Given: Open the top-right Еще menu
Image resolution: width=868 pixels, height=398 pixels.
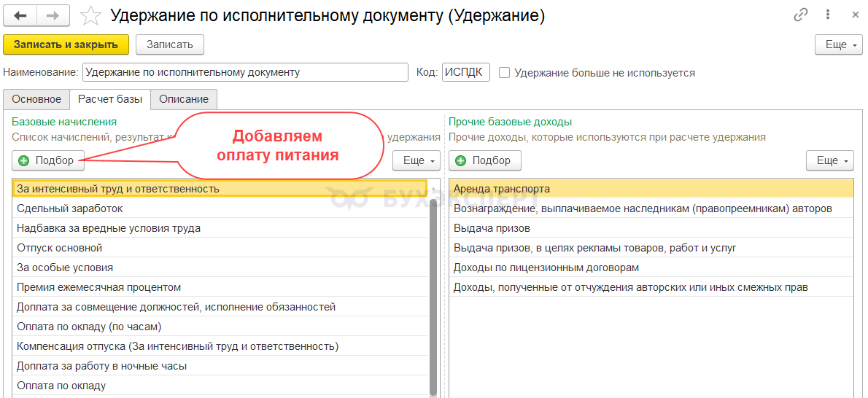Looking at the screenshot, I should [x=839, y=45].
